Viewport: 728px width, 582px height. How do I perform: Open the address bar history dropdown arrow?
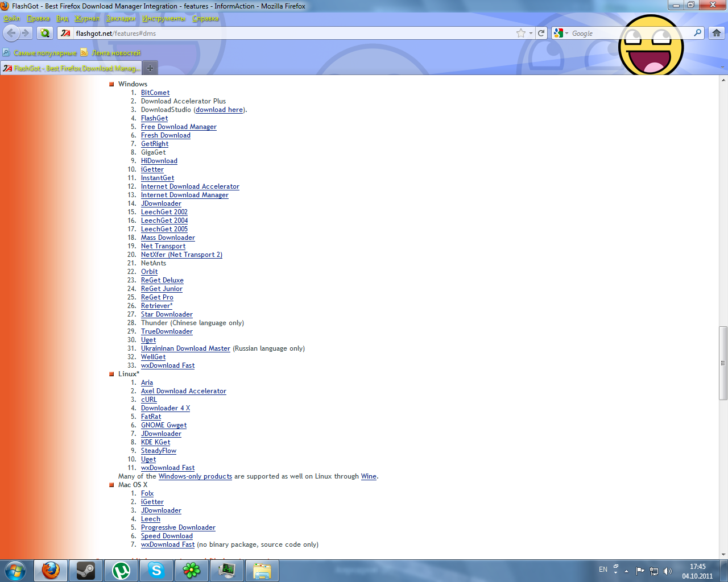(531, 33)
